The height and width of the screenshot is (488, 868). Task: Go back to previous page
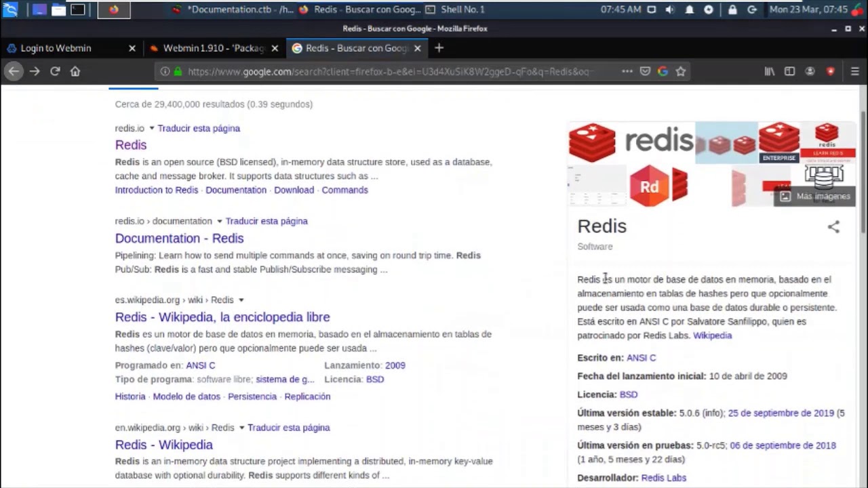tap(14, 71)
